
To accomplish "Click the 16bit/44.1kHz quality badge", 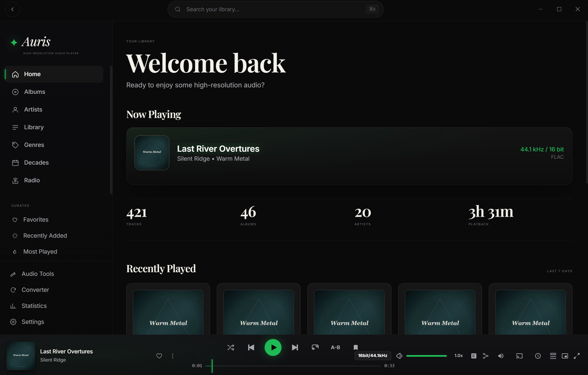I will (x=373, y=356).
